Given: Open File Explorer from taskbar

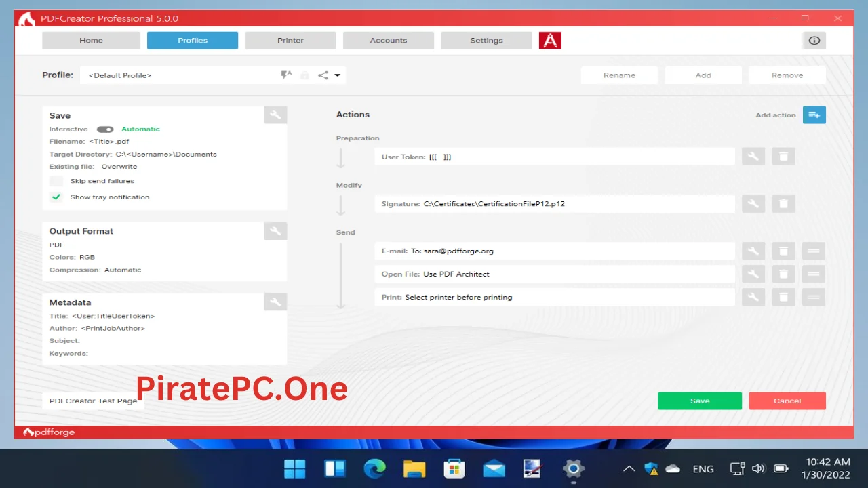Looking at the screenshot, I should [414, 468].
